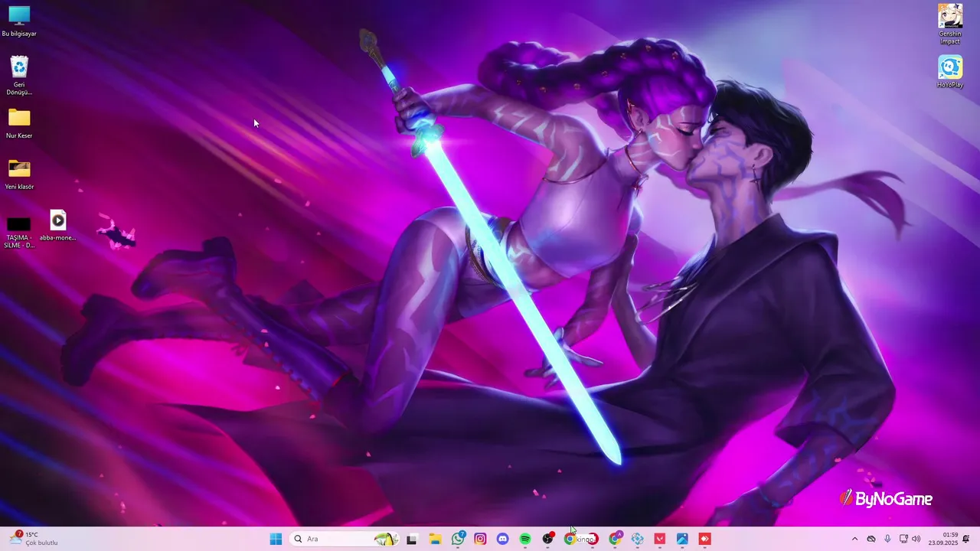Screen dimensions: 980x551
Task: Open the volume speaker tray icon
Action: 916,539
